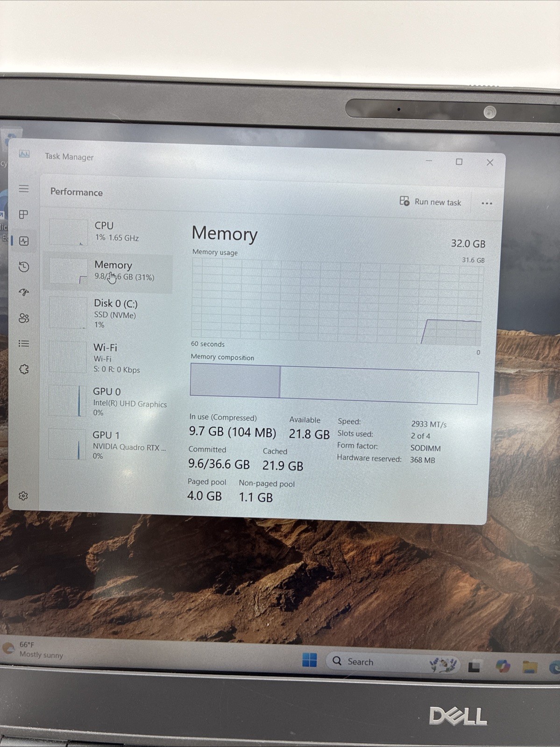Image resolution: width=560 pixels, height=747 pixels.
Task: Select the CPU performance entry
Action: pos(108,232)
